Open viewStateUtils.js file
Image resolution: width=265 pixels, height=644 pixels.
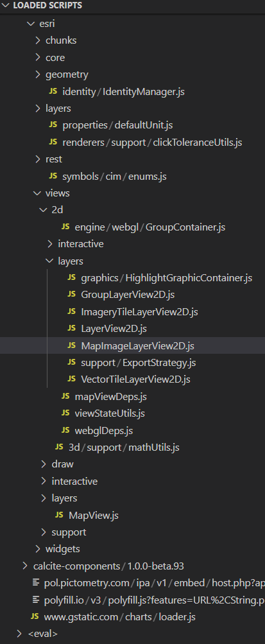point(110,413)
